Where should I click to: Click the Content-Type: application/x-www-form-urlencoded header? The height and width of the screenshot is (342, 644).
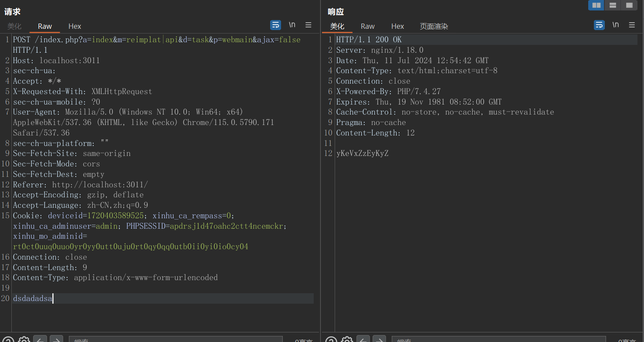[x=115, y=278]
